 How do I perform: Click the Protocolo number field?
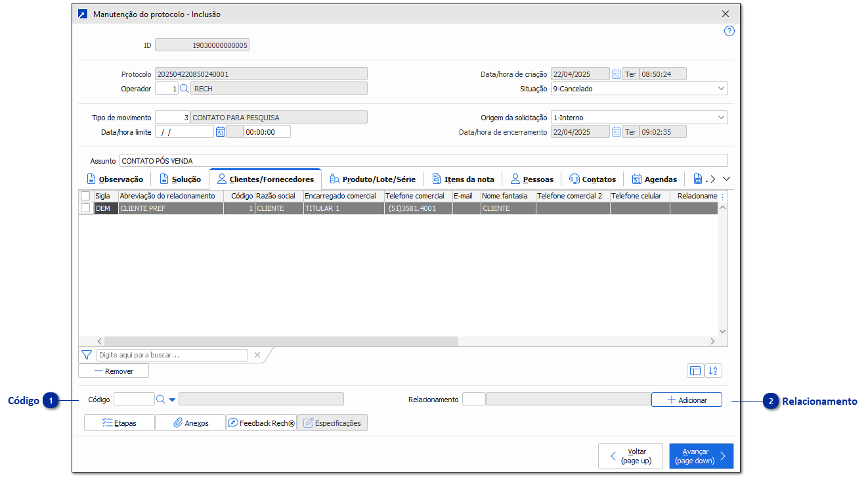tap(261, 74)
